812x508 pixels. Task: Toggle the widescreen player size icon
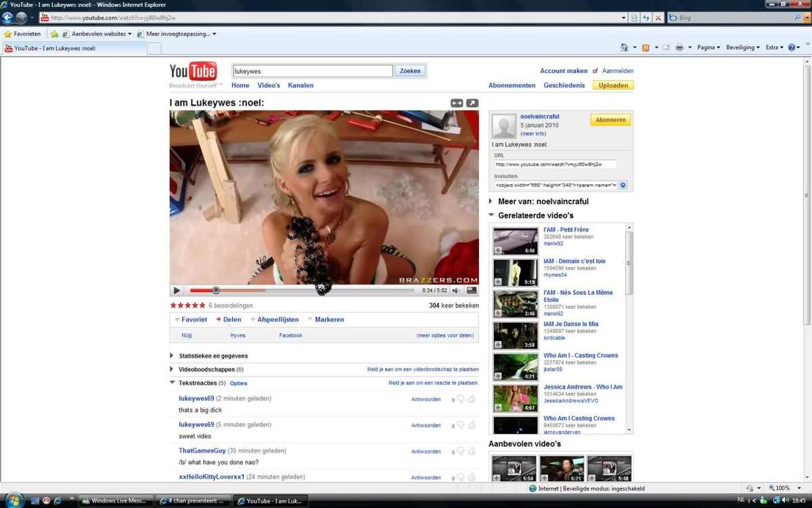[x=457, y=103]
